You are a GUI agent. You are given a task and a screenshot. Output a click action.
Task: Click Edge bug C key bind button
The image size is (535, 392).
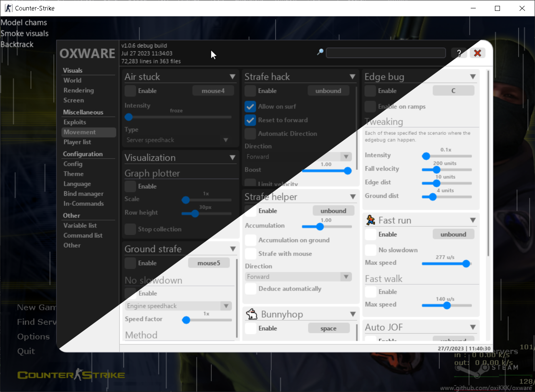[x=453, y=91]
